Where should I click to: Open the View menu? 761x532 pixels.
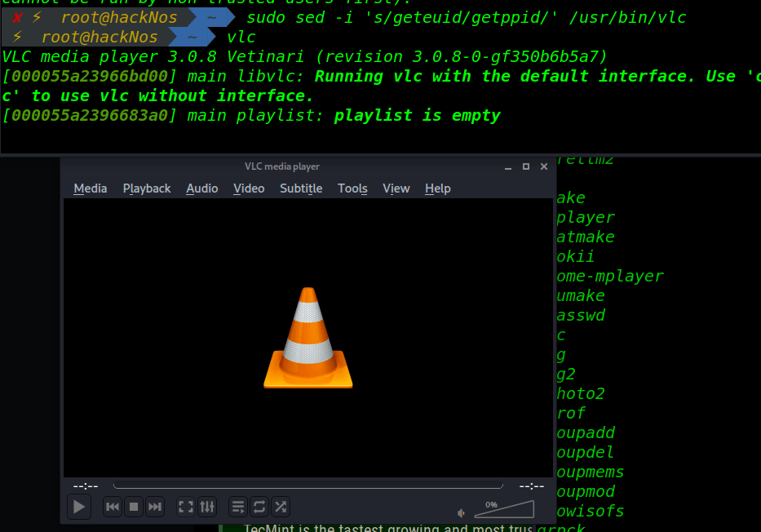pos(396,188)
